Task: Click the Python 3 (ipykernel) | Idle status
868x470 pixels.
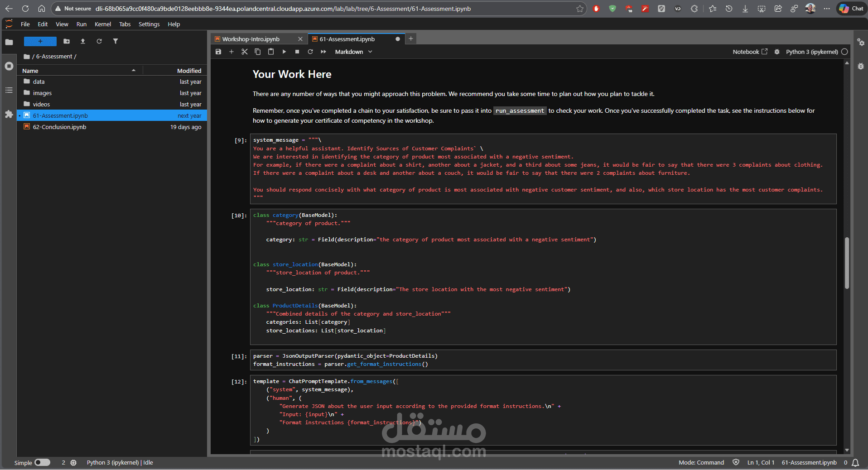Action: click(120, 462)
